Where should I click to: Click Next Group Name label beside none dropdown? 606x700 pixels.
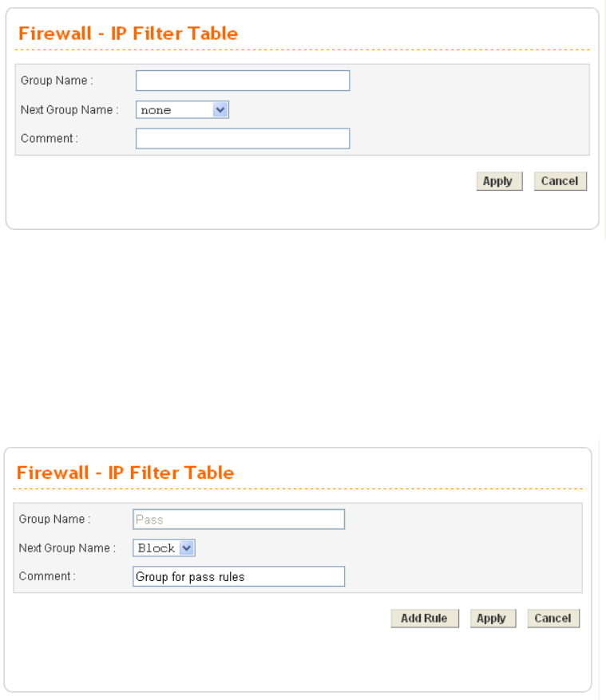point(69,110)
